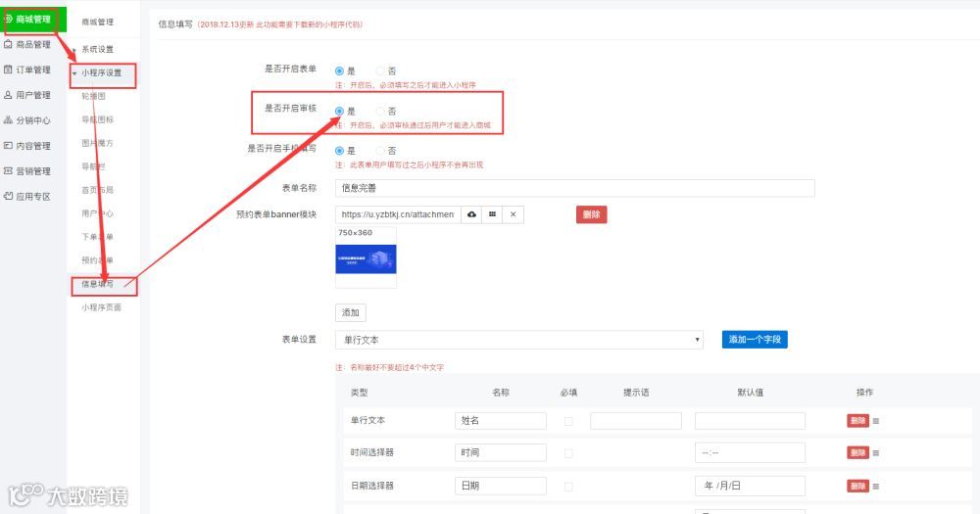Click the drag handle in the 姓名 row
This screenshot has height=514, width=980.
(x=875, y=421)
